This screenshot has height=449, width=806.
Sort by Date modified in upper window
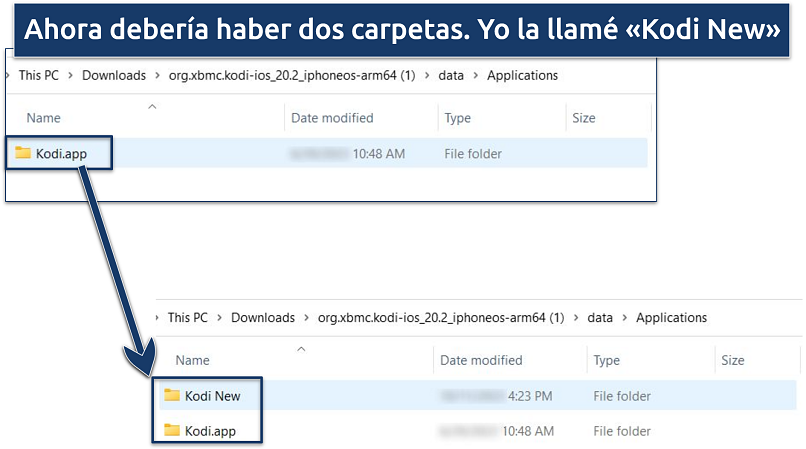click(x=332, y=118)
